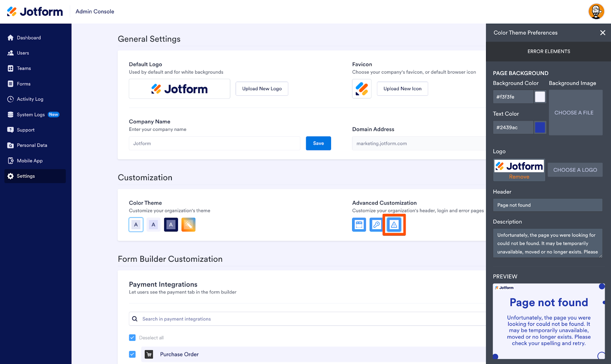
Task: Toggle the Deselect all checkbox
Action: tap(133, 338)
